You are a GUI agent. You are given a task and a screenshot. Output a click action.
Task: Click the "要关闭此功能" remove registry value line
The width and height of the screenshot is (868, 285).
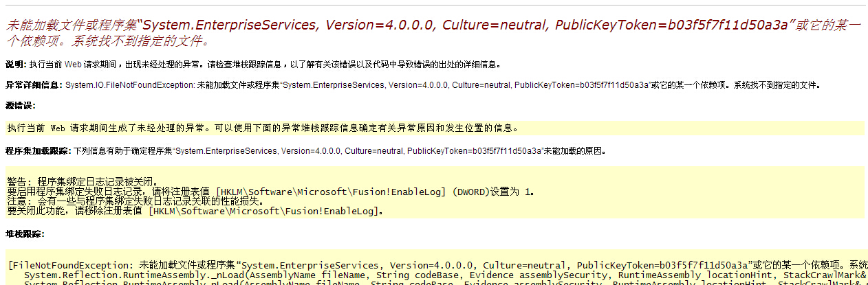coord(195,211)
